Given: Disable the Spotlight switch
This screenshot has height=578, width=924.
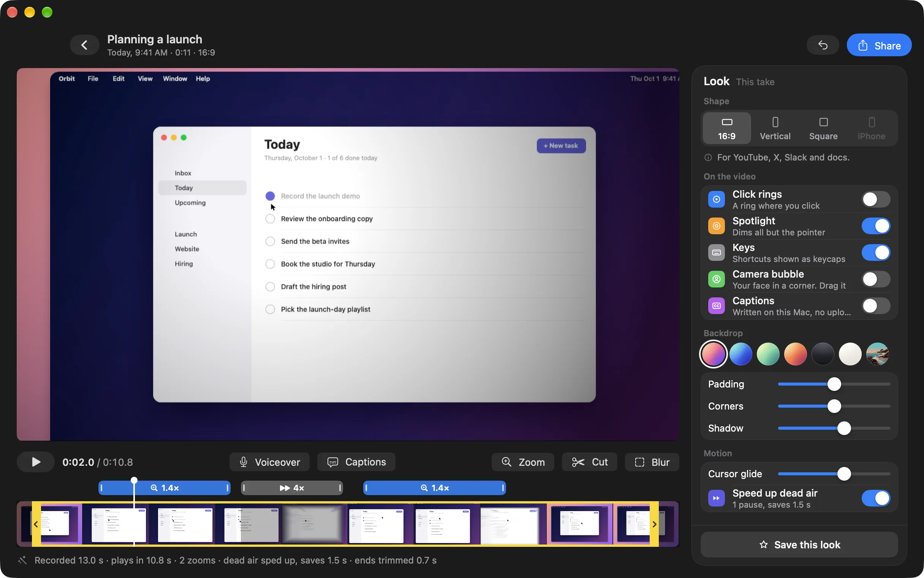Looking at the screenshot, I should 876,226.
